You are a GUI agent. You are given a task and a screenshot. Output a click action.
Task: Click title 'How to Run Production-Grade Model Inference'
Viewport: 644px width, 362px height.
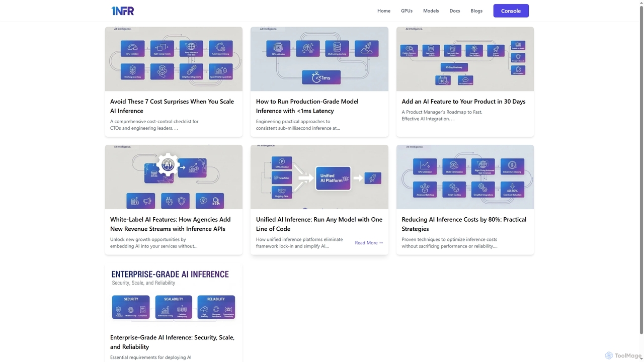pyautogui.click(x=307, y=106)
